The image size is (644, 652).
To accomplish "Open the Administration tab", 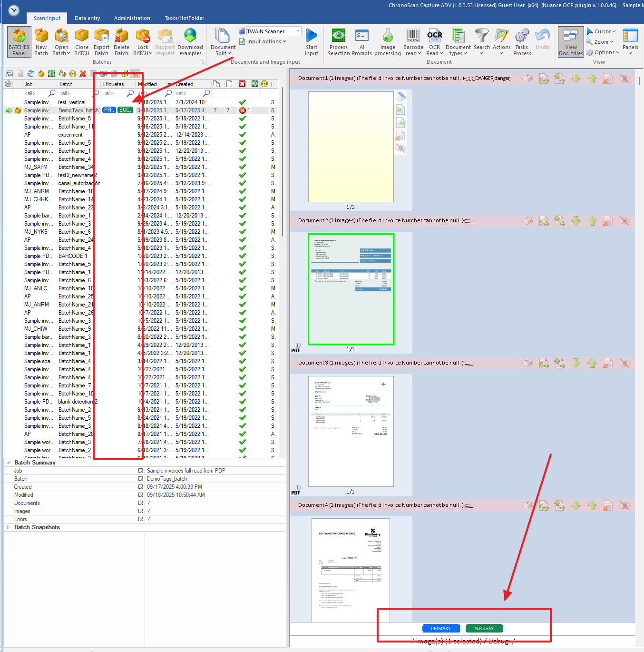I will 132,18.
